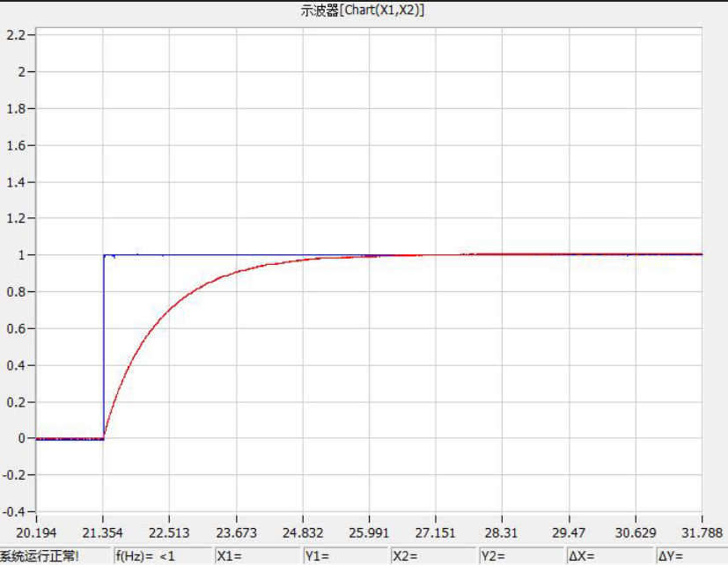Click the blue step signal's vertical rising edge

tap(104, 352)
